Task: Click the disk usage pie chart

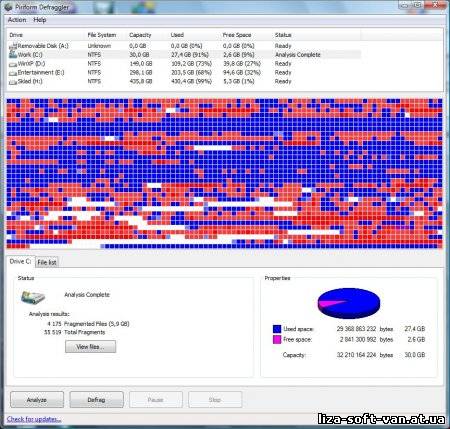Action: pyautogui.click(x=349, y=303)
